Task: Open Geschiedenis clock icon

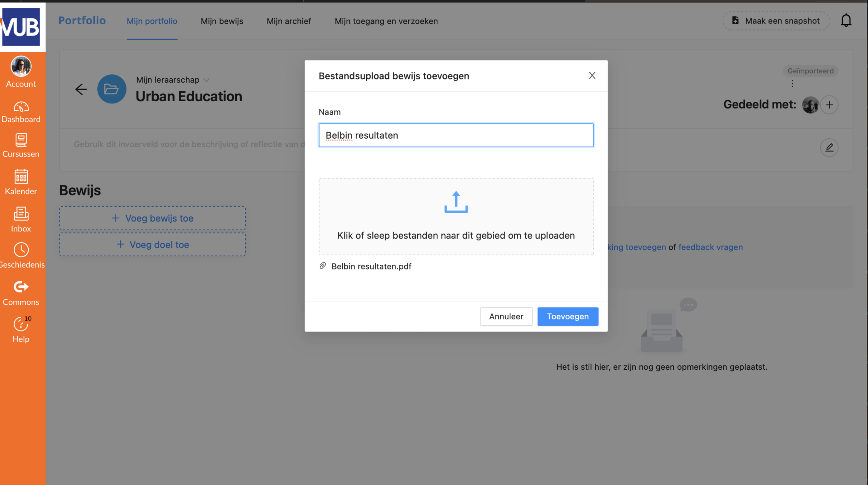Action: click(21, 250)
